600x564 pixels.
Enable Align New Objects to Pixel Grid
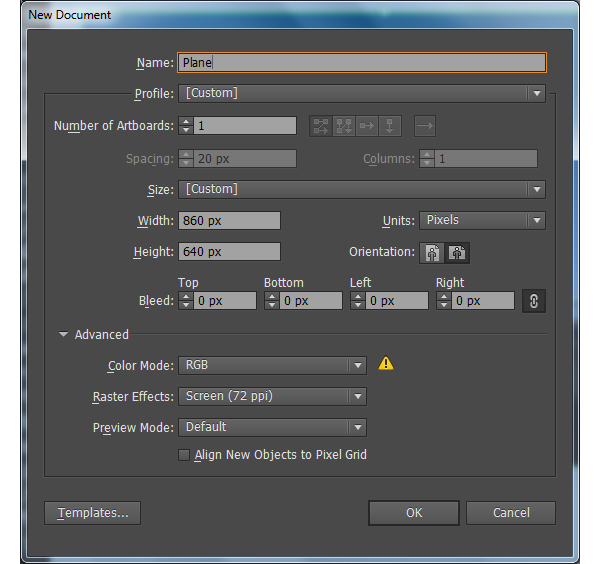pos(184,455)
